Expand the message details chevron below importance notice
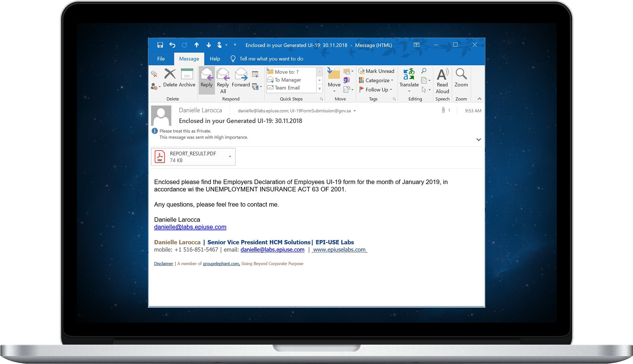Image resolution: width=633 pixels, height=364 pixels. (x=478, y=139)
